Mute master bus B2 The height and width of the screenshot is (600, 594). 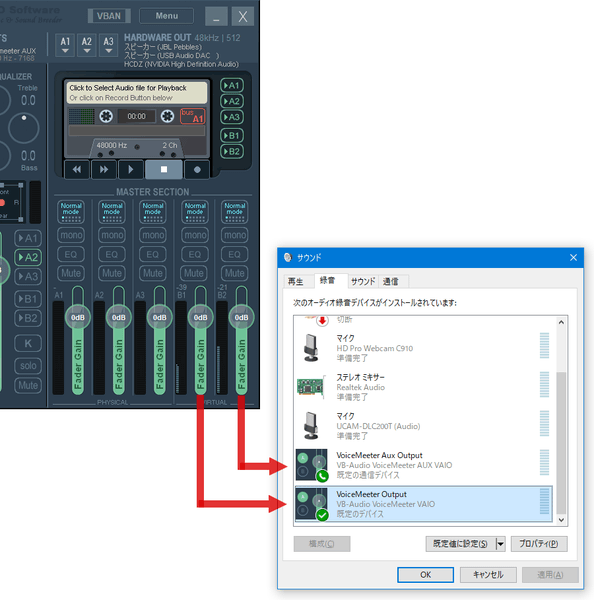pos(235,273)
